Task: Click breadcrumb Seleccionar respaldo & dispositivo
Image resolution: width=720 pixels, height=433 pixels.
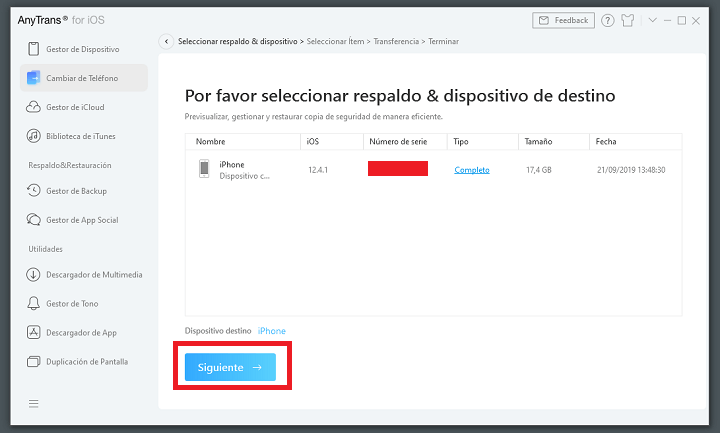Action: pyautogui.click(x=238, y=41)
